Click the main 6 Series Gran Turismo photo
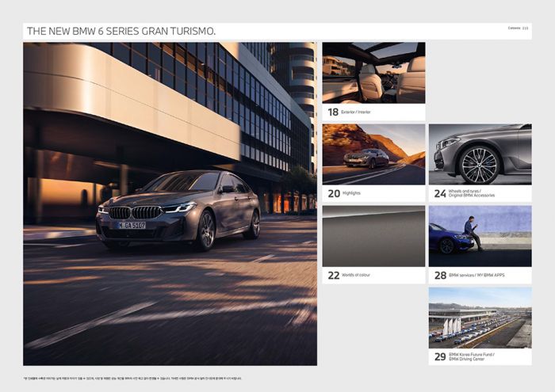Viewport: 555px width, 392px height. 170,204
